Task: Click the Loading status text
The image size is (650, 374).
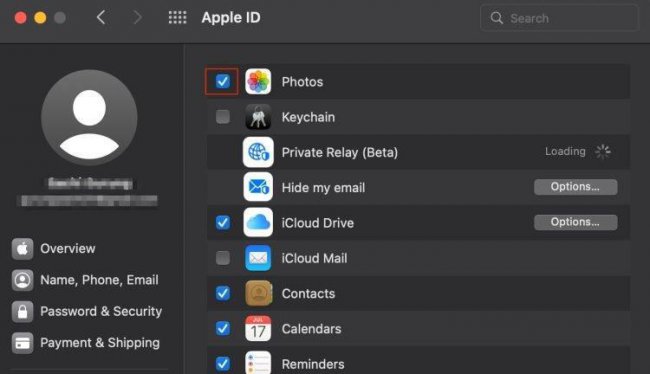Action: [565, 152]
